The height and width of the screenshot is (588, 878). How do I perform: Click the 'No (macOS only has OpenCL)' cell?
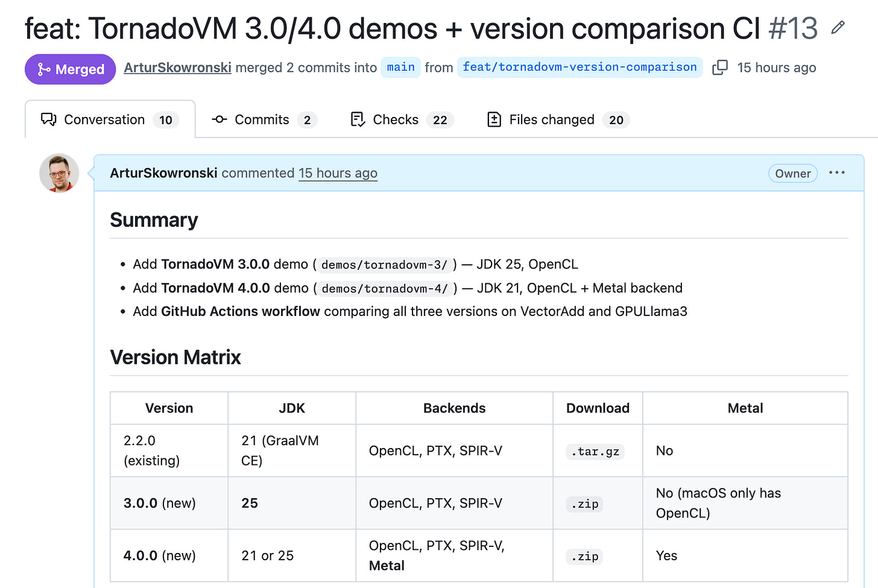745,503
